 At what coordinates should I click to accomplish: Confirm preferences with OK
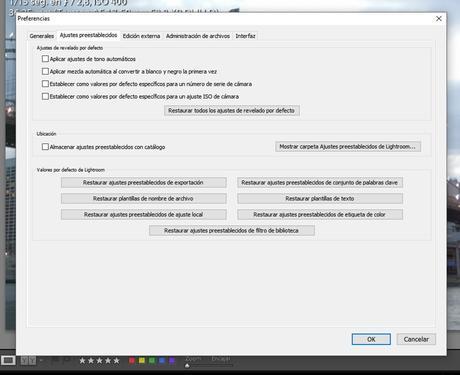point(371,339)
